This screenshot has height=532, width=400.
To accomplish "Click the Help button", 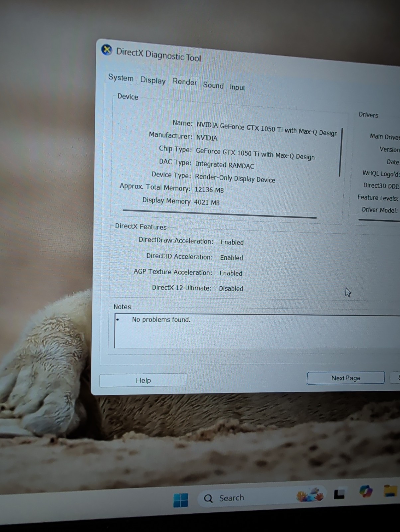I will (143, 380).
